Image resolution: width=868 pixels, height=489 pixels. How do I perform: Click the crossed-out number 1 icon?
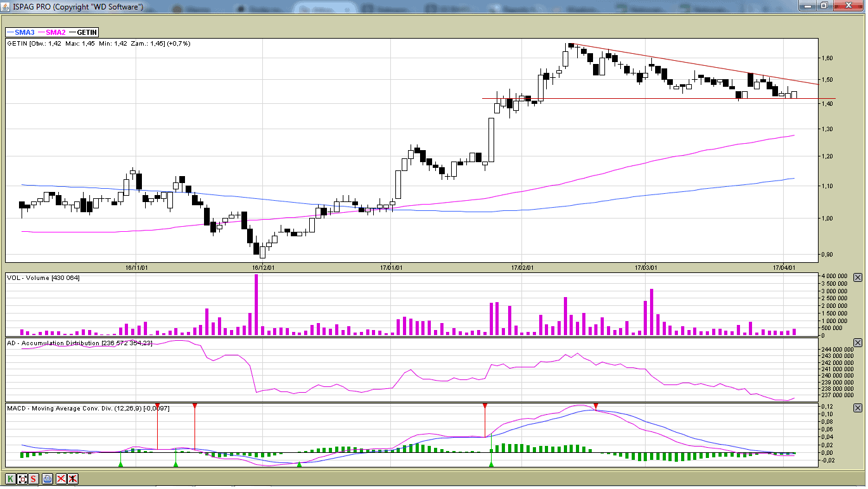pyautogui.click(x=73, y=479)
